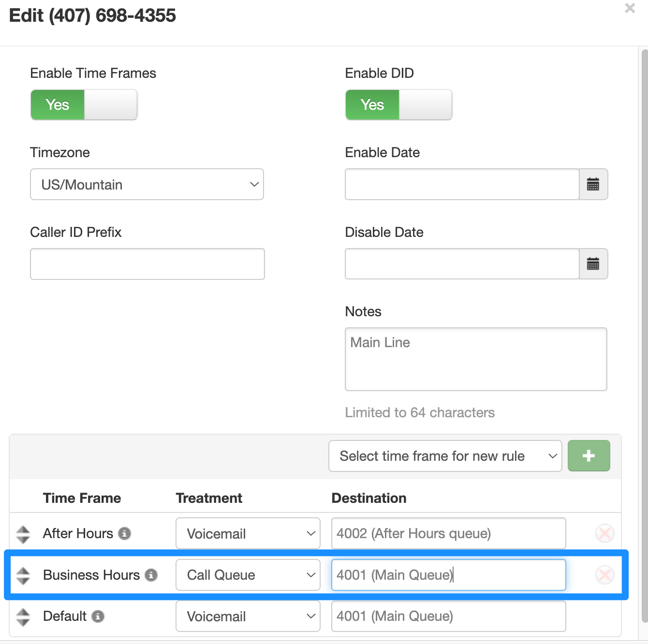Click the info icon beside Default
The image size is (648, 644).
pos(99,616)
